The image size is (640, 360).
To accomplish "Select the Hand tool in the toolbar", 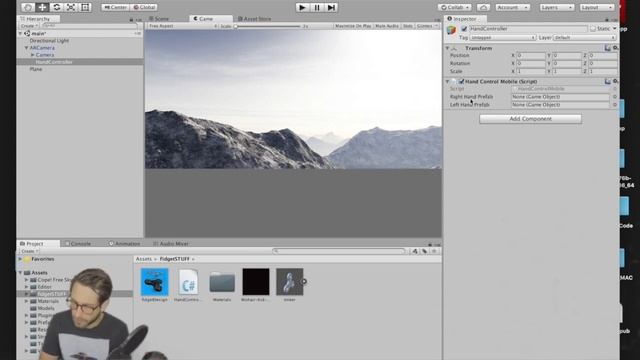I will (x=28, y=7).
